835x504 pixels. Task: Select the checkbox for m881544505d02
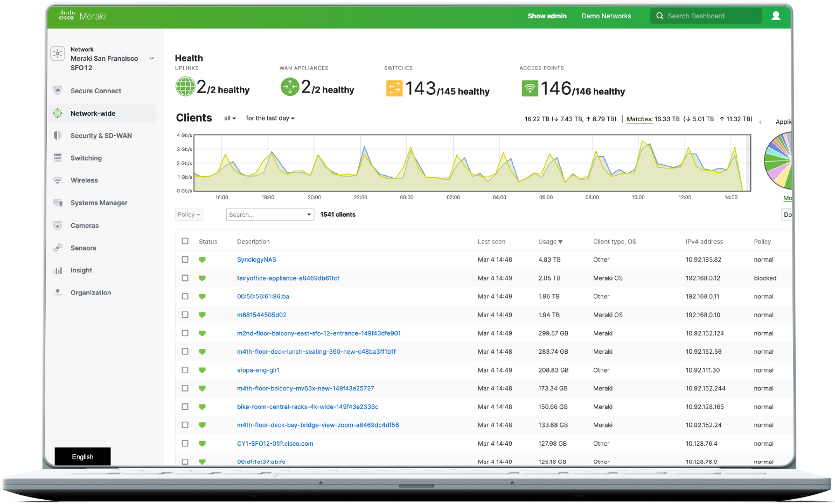coord(185,314)
